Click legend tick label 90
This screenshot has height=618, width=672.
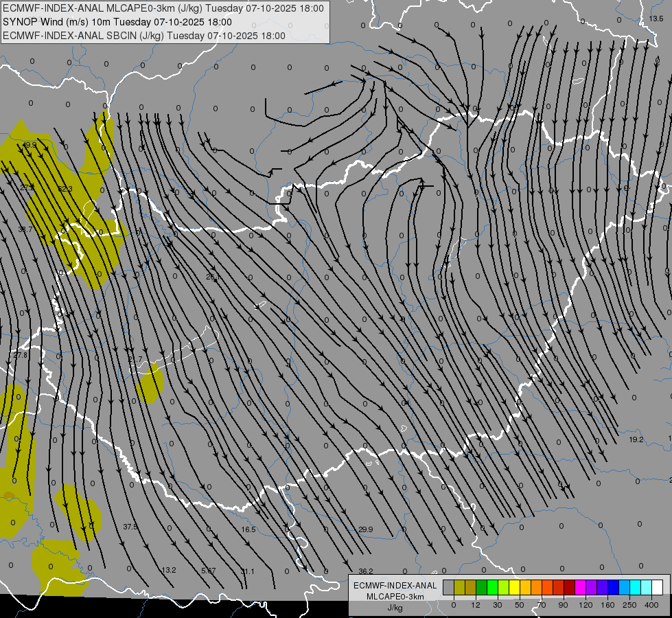coord(563,605)
